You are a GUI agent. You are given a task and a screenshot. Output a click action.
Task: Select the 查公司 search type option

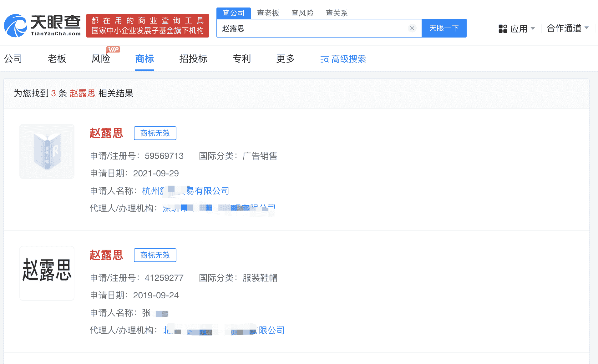pos(233,13)
